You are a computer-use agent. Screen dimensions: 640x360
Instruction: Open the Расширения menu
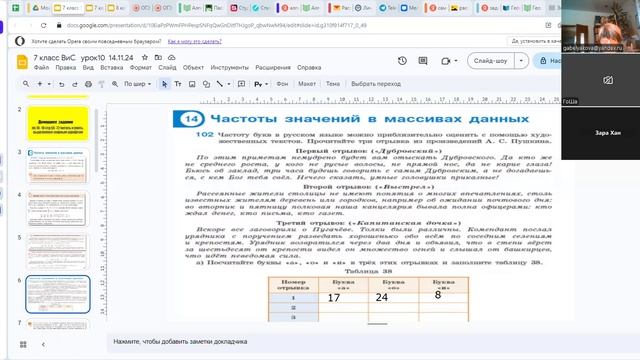[273, 67]
